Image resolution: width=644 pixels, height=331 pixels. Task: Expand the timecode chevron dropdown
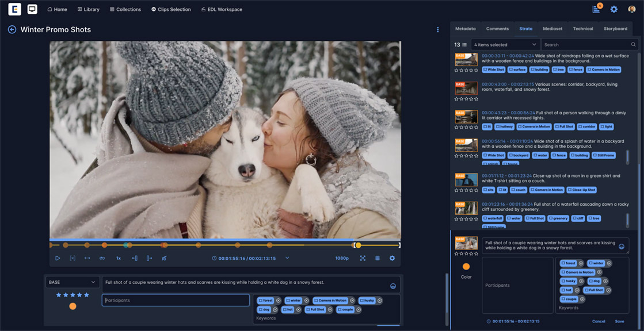pos(287,258)
